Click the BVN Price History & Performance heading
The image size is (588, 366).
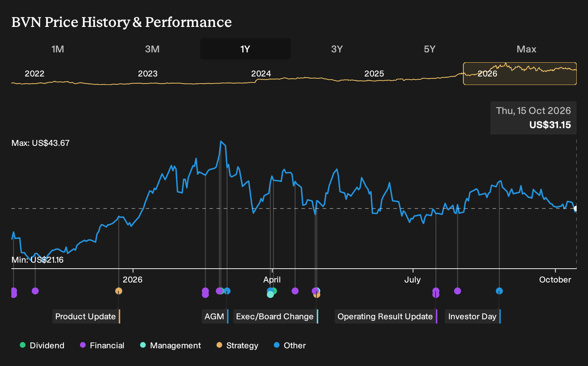click(x=122, y=22)
